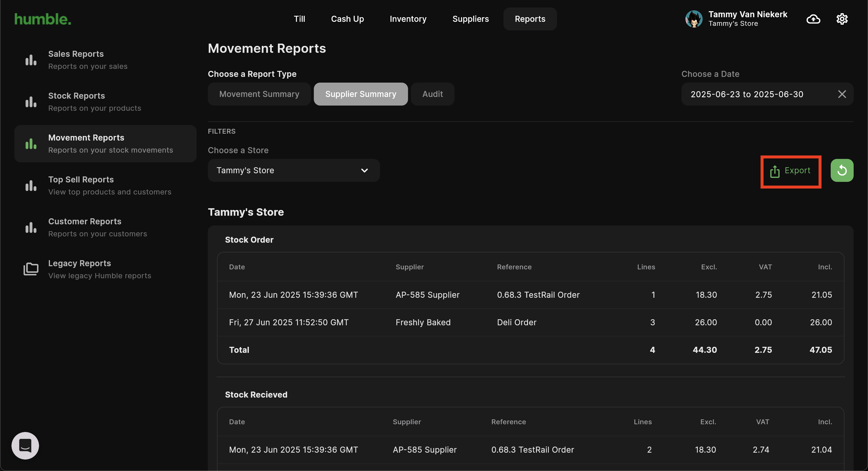Open Stock Reports in sidebar
Viewport: 868px width, 471px height.
(x=105, y=102)
